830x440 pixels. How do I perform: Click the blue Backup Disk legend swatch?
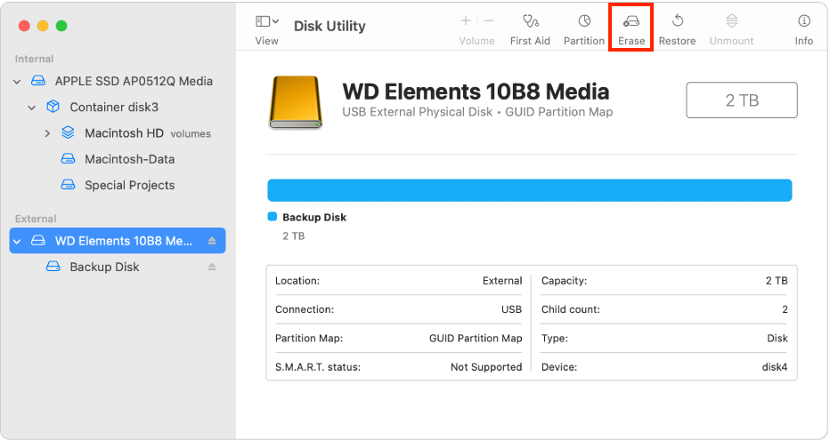(x=272, y=217)
